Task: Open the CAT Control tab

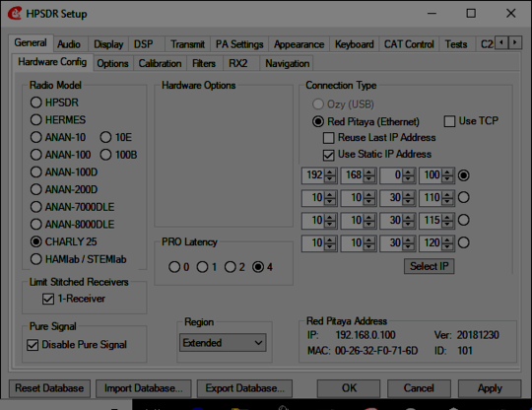Action: (409, 44)
